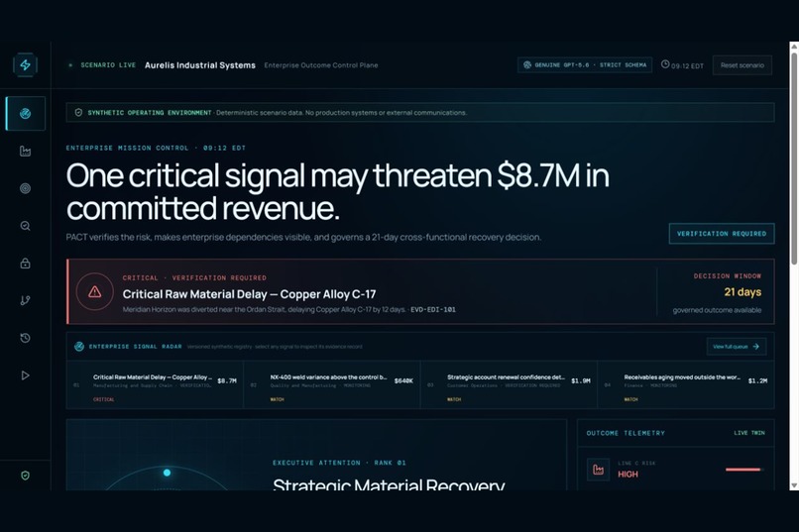Click the factory icon in Outcome Telemetry

[x=598, y=470]
